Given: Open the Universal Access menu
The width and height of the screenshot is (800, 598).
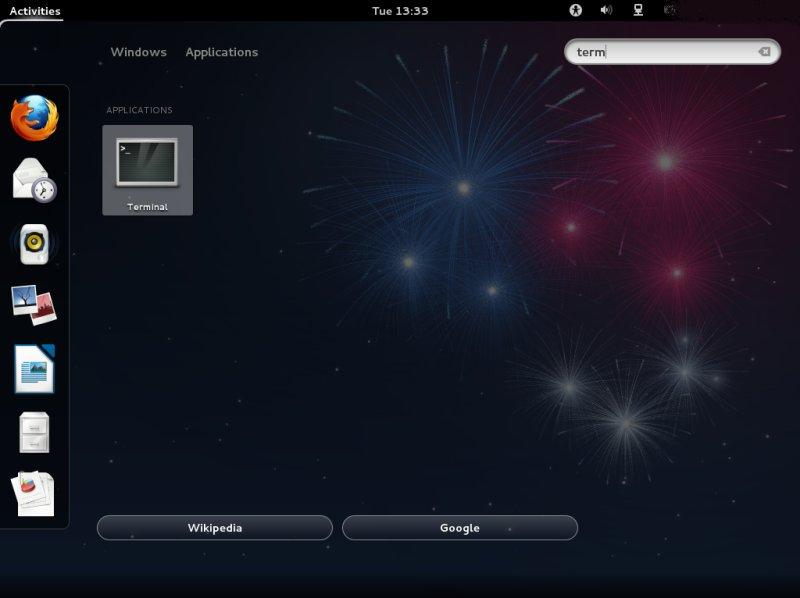Looking at the screenshot, I should tap(576, 11).
